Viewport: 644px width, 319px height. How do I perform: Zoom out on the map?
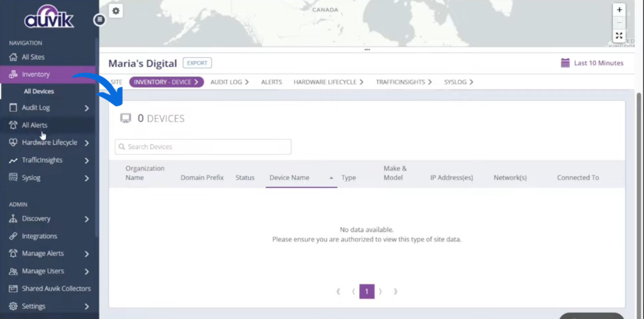(x=619, y=23)
